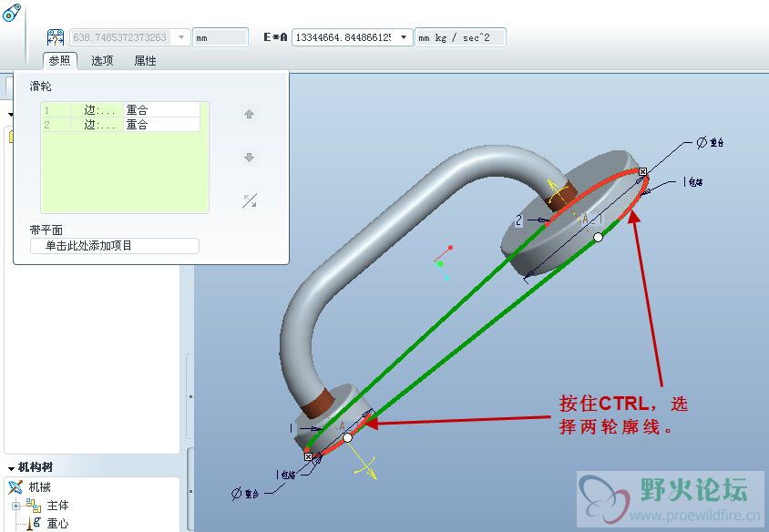The height and width of the screenshot is (532, 769).
Task: Click the white drag handle on lower pulley
Action: click(x=347, y=437)
